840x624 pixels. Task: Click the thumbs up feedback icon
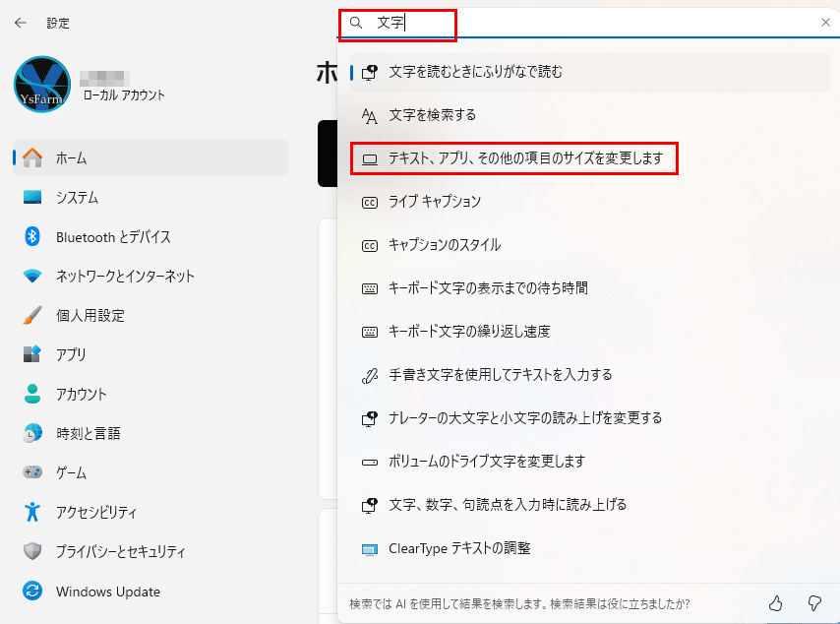pyautogui.click(x=775, y=602)
